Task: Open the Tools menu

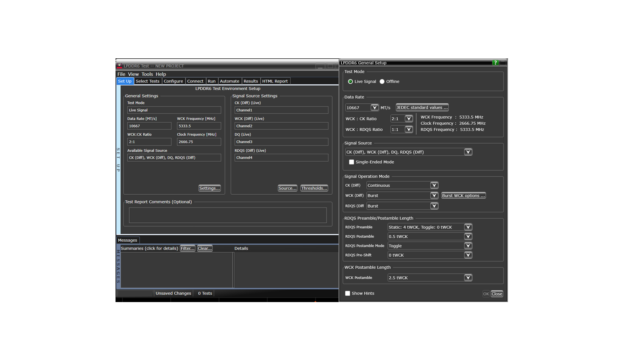Action: click(147, 74)
